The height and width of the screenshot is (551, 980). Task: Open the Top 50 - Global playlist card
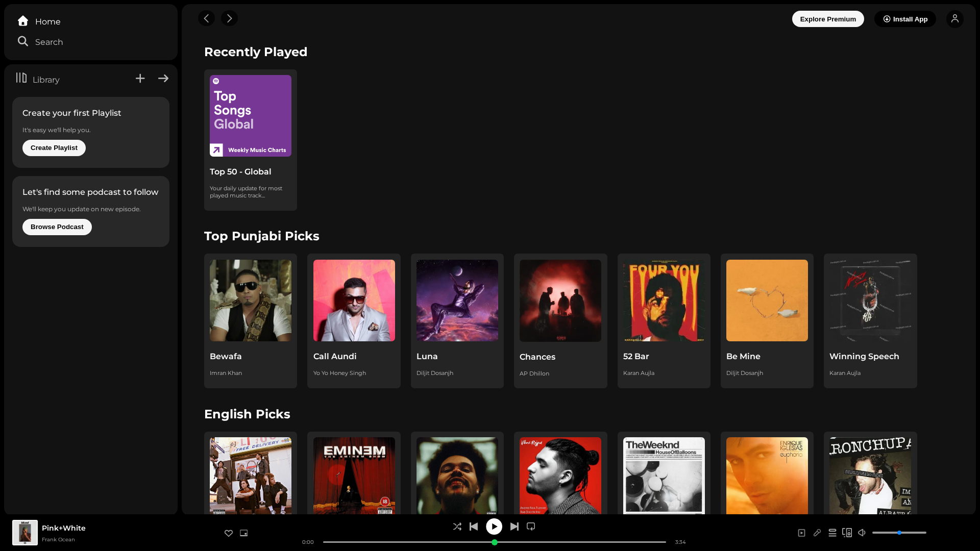pyautogui.click(x=251, y=140)
